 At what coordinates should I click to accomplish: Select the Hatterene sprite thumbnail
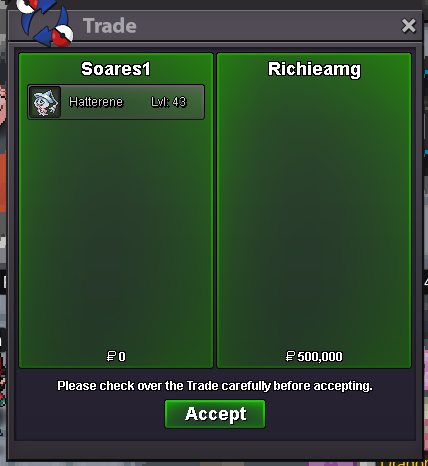pyautogui.click(x=45, y=102)
